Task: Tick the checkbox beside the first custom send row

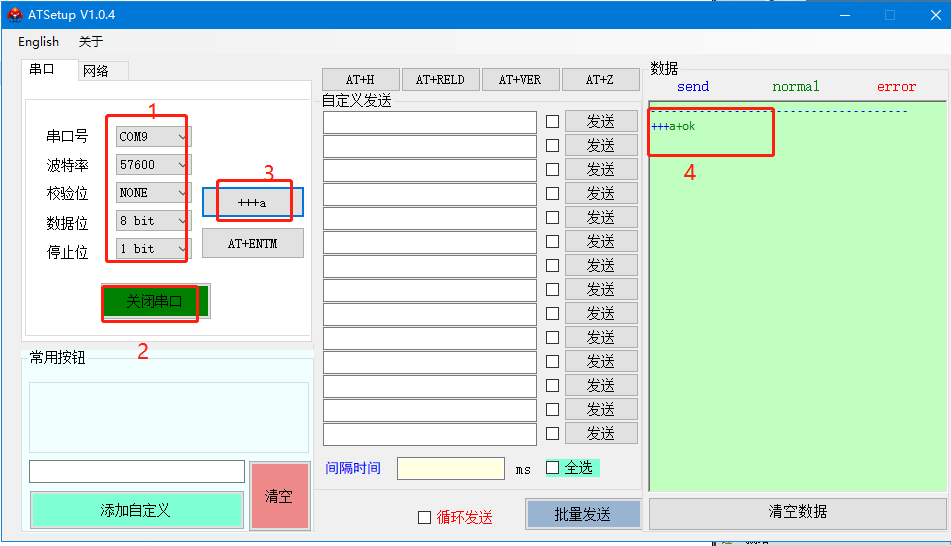Action: click(552, 122)
